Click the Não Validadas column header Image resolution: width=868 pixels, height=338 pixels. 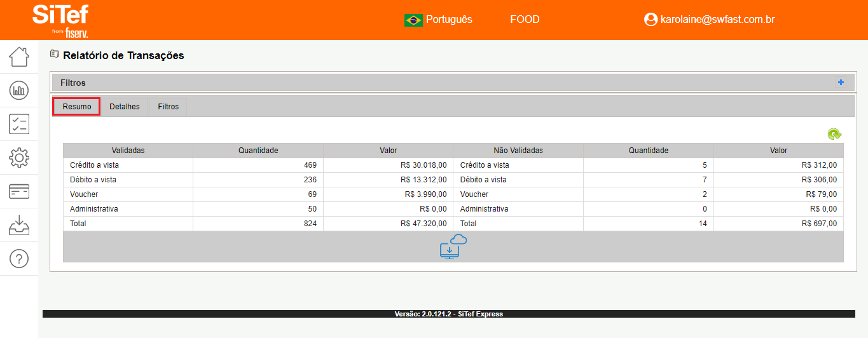point(518,151)
